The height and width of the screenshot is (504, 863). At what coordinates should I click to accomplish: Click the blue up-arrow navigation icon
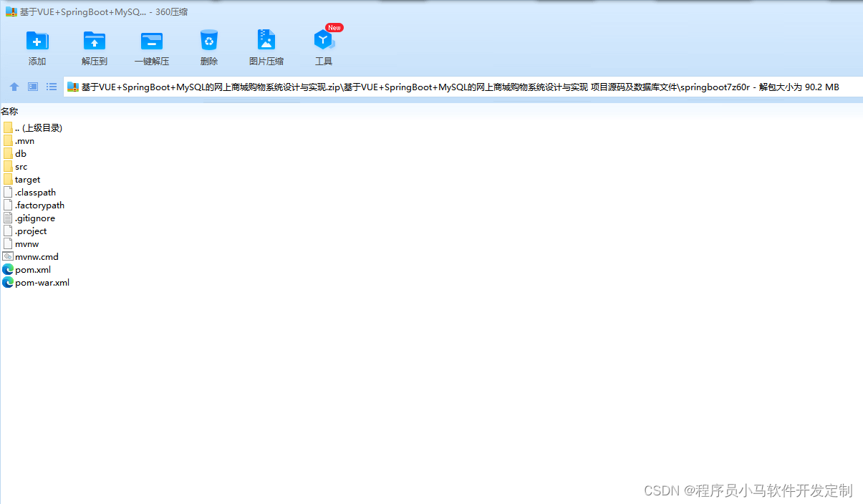pyautogui.click(x=14, y=87)
